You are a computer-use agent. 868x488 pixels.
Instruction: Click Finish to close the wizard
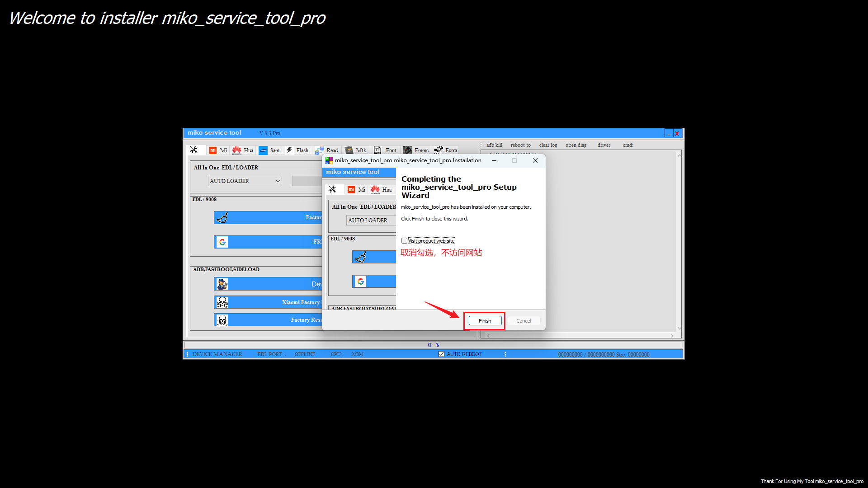(485, 321)
